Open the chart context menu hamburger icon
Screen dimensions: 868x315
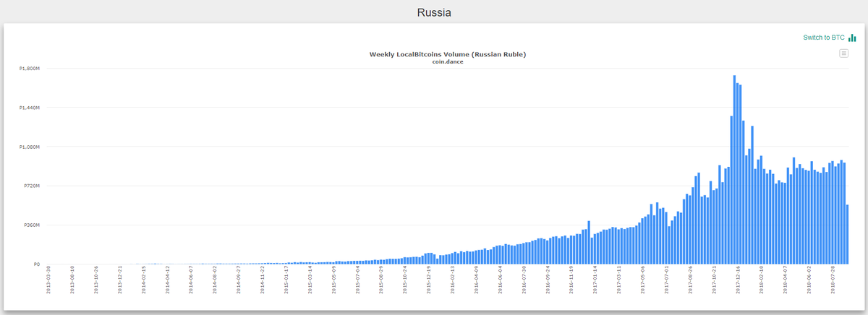click(843, 53)
